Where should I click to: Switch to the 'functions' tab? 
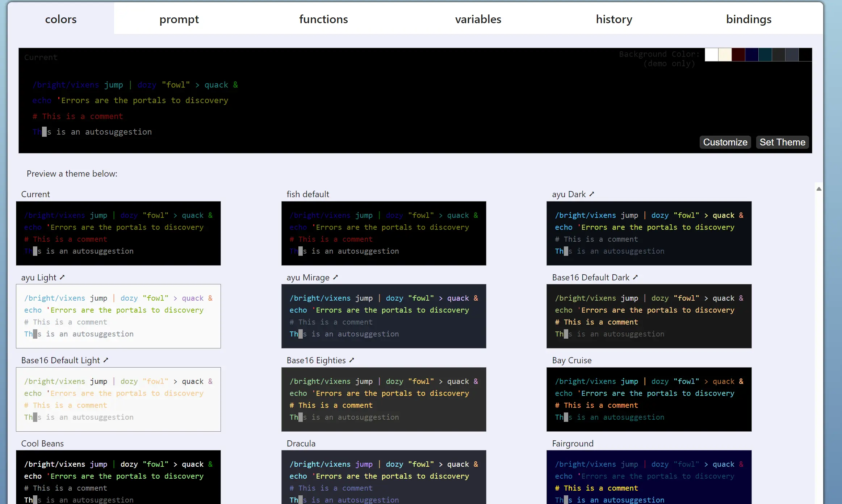coord(323,18)
